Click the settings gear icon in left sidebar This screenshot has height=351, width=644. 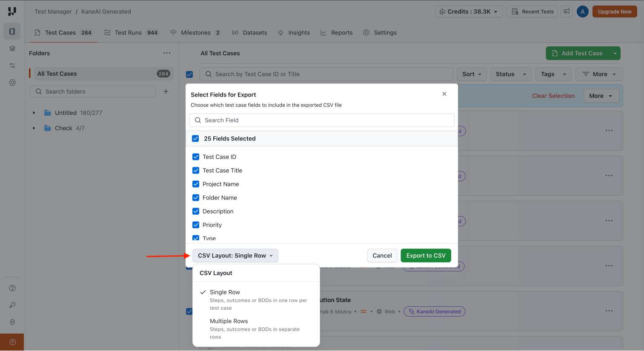pyautogui.click(x=12, y=83)
